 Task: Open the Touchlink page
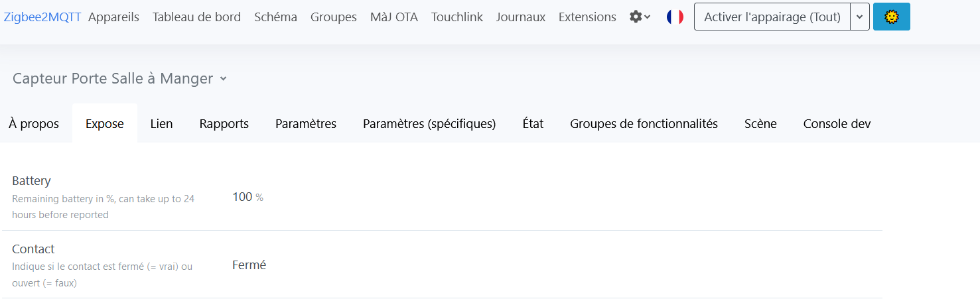456,17
